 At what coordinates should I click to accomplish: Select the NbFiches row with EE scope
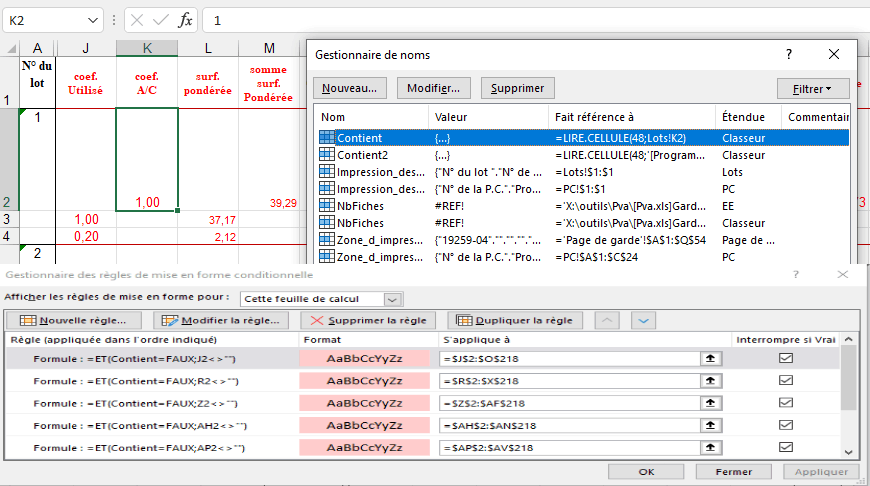pyautogui.click(x=584, y=206)
